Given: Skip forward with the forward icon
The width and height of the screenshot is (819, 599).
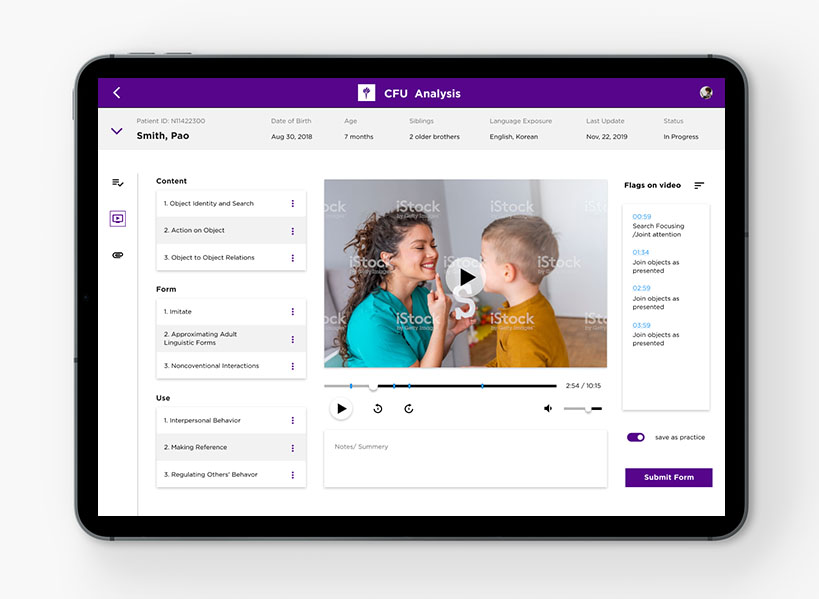Looking at the screenshot, I should coord(409,408).
